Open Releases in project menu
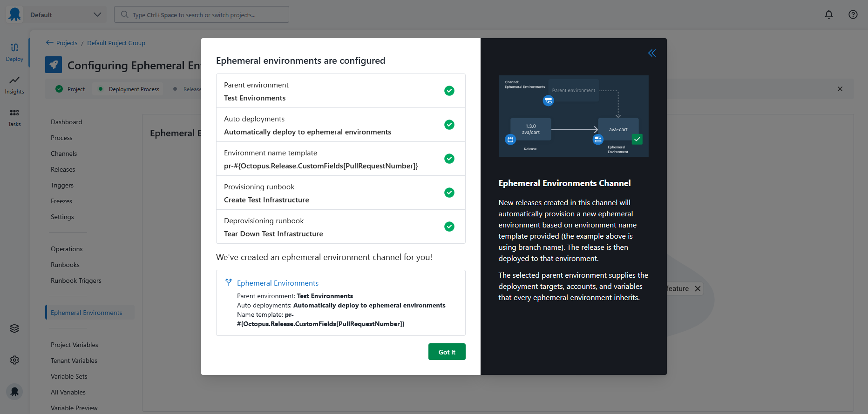Screen dimensions: 868x414 point(63,169)
